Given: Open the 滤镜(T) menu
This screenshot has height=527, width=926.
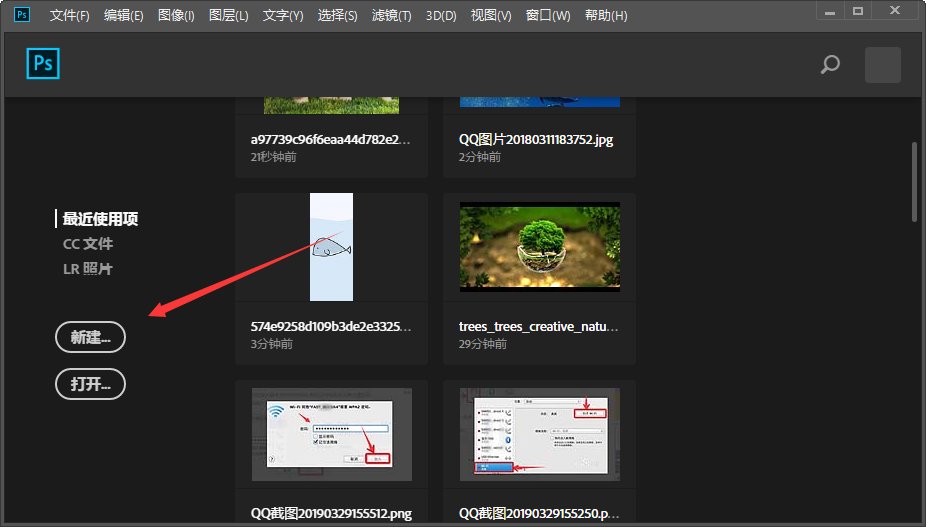Looking at the screenshot, I should [x=392, y=15].
